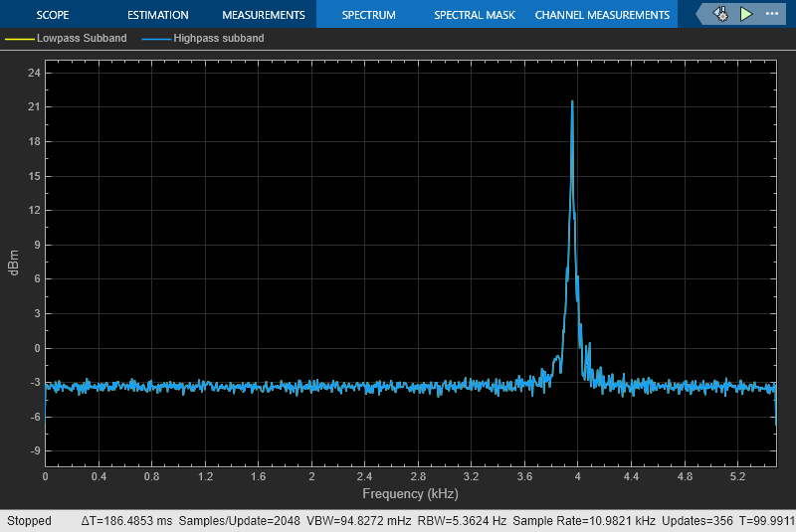796x532 pixels.
Task: Click the 2.4 tick label on frequency axis
Action: click(364, 476)
